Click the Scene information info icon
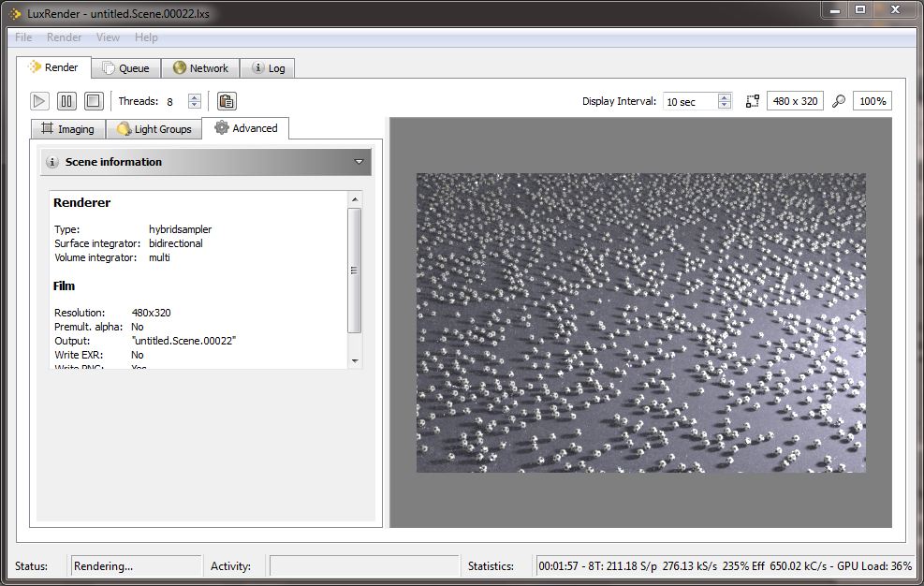 click(52, 162)
